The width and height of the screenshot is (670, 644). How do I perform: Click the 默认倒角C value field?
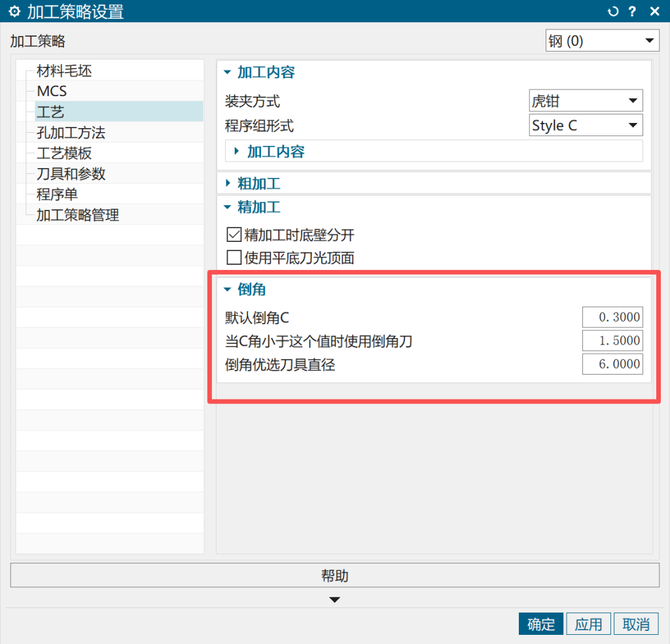[612, 318]
